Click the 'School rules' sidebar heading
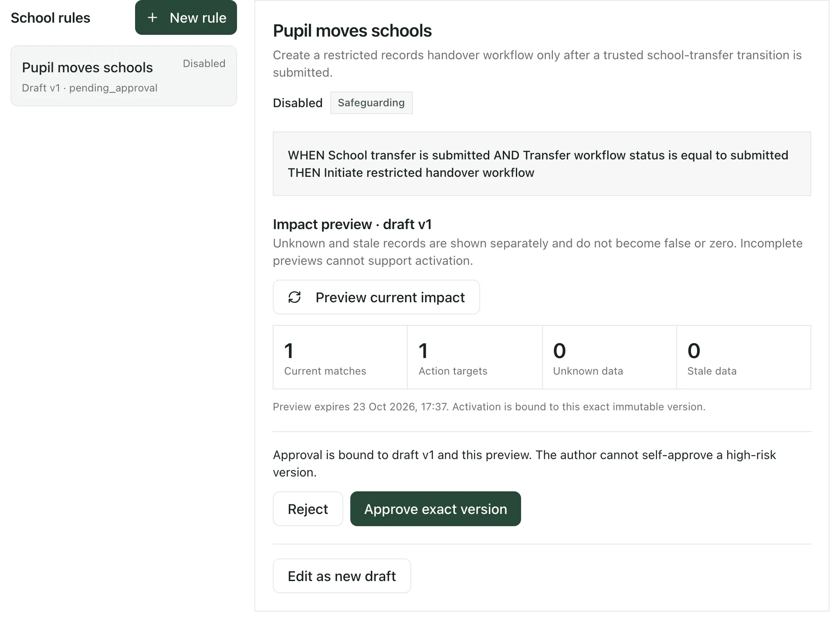 coord(51,18)
